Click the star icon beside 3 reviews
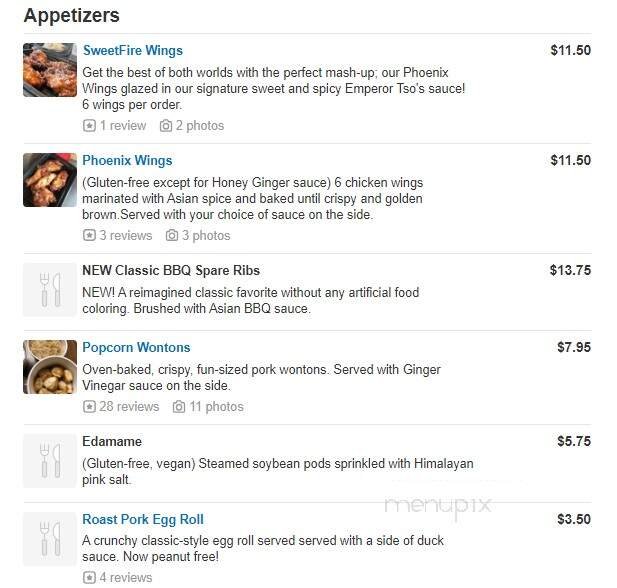617x588 pixels. point(89,236)
